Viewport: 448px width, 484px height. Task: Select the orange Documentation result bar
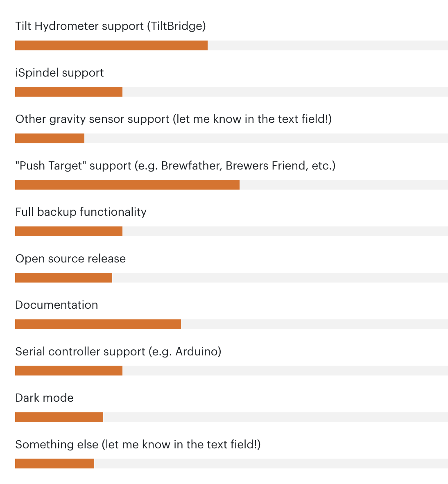point(98,324)
